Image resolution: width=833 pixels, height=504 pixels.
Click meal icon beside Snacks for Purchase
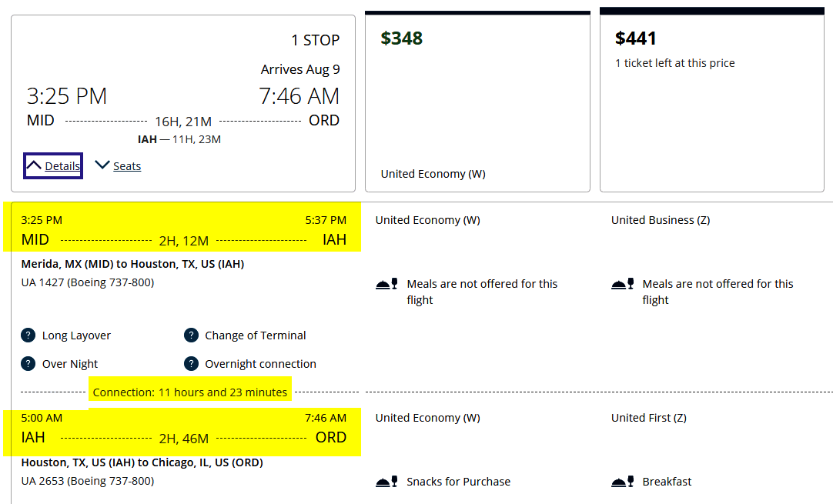pyautogui.click(x=386, y=482)
